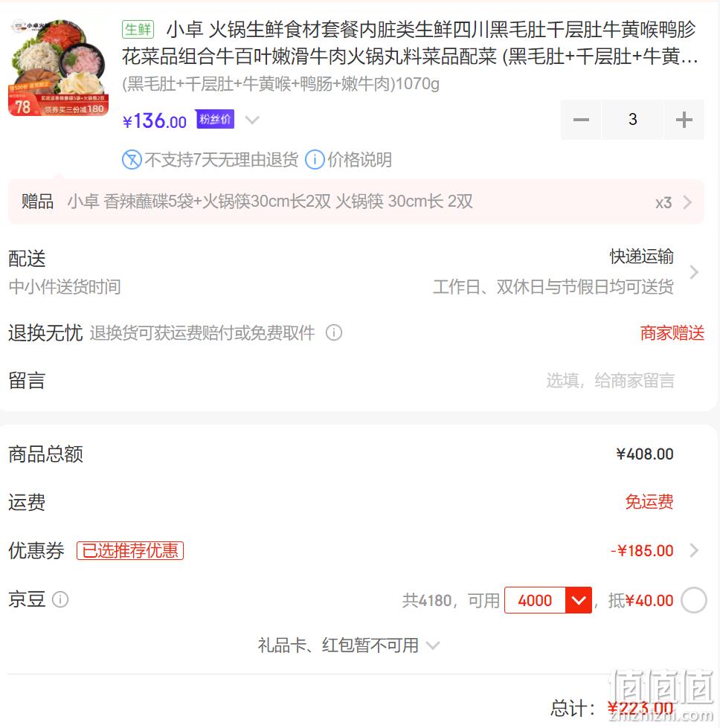Open the 价格说明 info icon

(315, 160)
